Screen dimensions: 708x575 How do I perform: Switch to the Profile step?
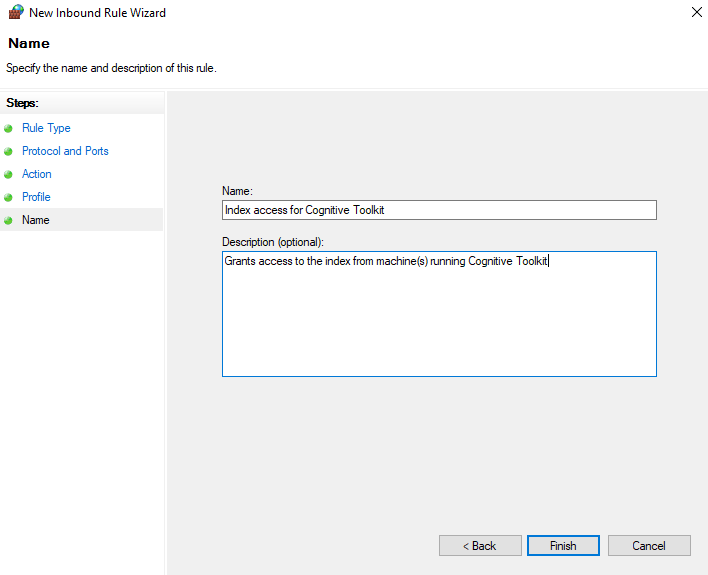point(36,197)
